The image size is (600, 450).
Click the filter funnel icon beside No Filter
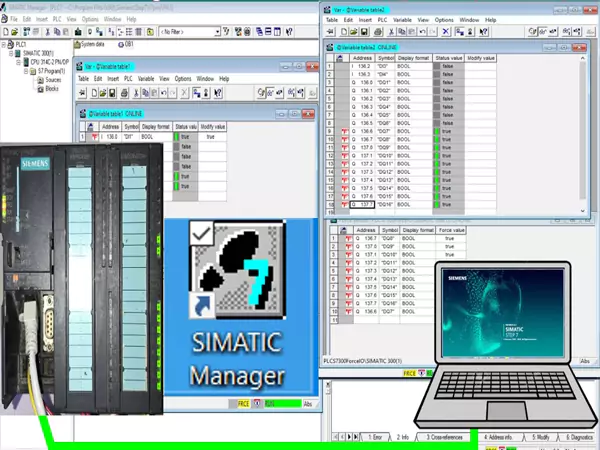pyautogui.click(x=226, y=32)
